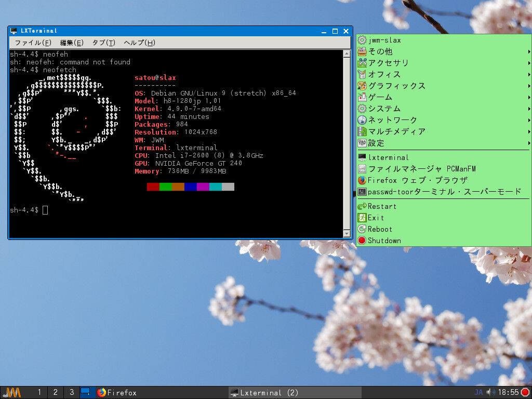Switch to virtual desktop 2
Image resolution: width=532 pixels, height=399 pixels.
(55, 393)
